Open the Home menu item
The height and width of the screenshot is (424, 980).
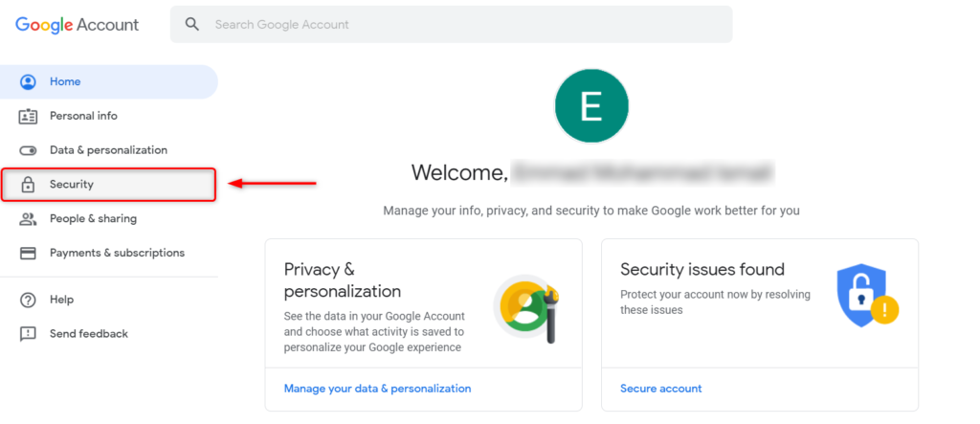(109, 82)
